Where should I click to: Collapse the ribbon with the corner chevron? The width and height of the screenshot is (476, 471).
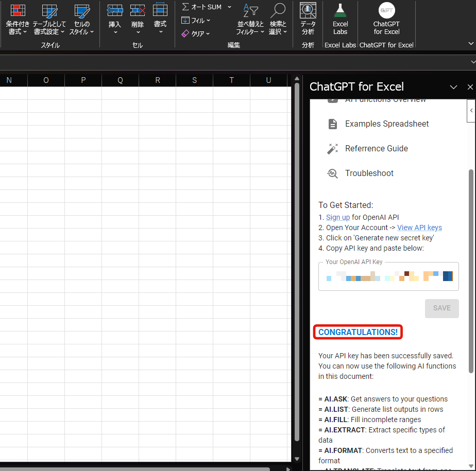click(x=471, y=44)
